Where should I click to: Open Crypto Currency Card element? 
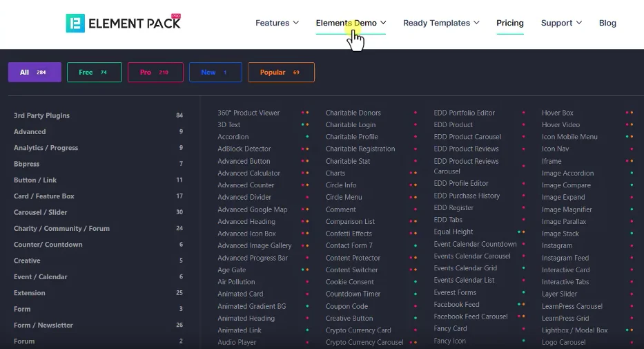click(358, 330)
